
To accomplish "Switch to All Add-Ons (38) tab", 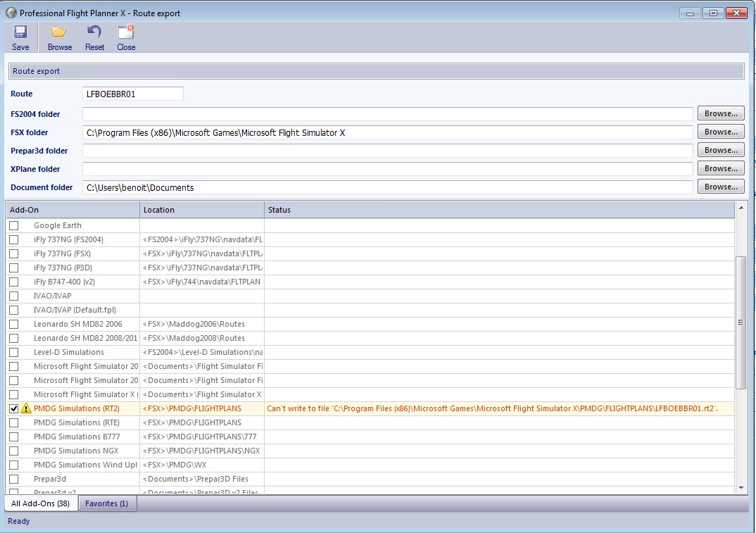I will (x=41, y=503).
